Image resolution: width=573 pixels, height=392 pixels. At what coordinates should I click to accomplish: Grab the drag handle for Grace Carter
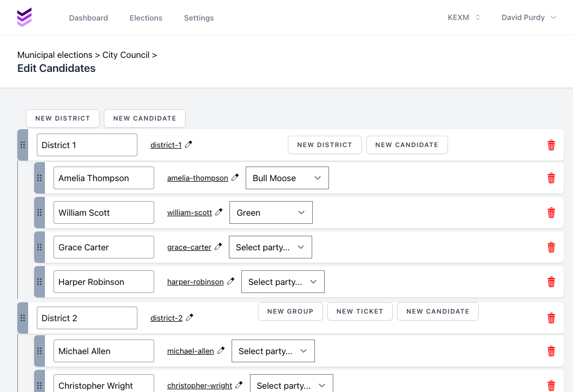tap(39, 247)
